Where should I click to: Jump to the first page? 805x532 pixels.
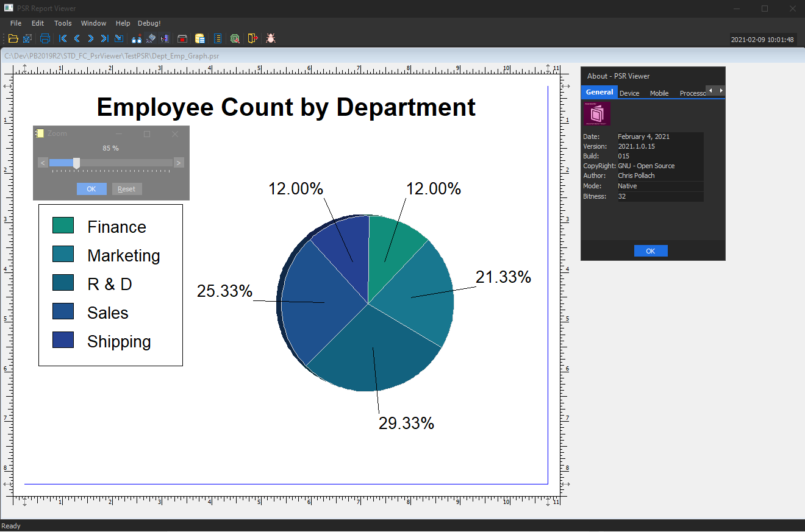tap(63, 38)
